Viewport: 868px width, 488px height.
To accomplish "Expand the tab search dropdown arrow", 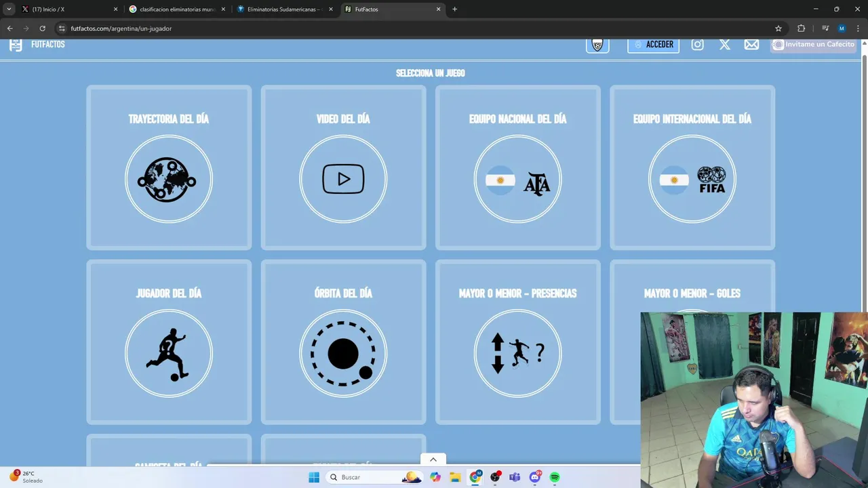I will point(9,9).
